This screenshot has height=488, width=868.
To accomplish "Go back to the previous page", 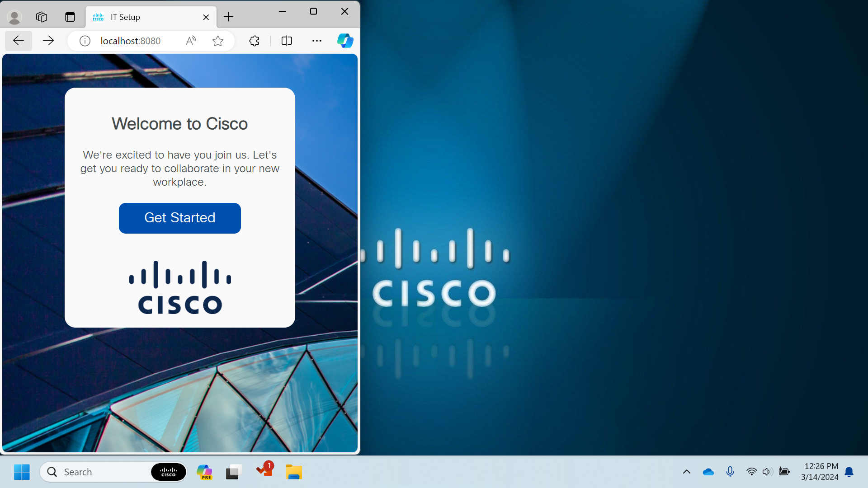I will tap(19, 41).
